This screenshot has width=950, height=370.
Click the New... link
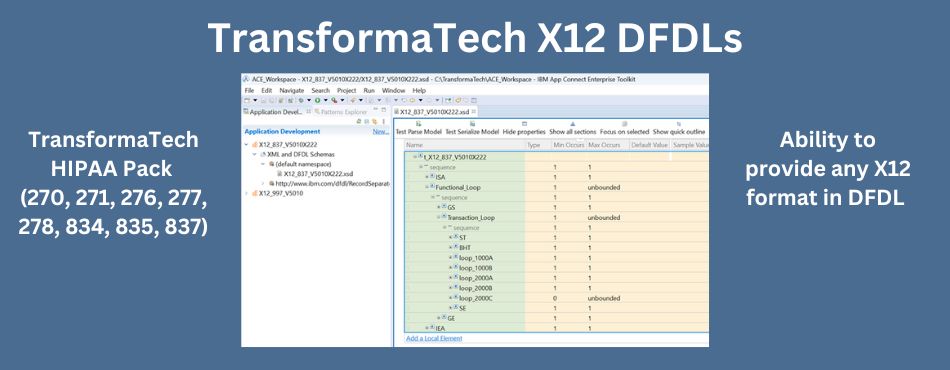(x=380, y=131)
